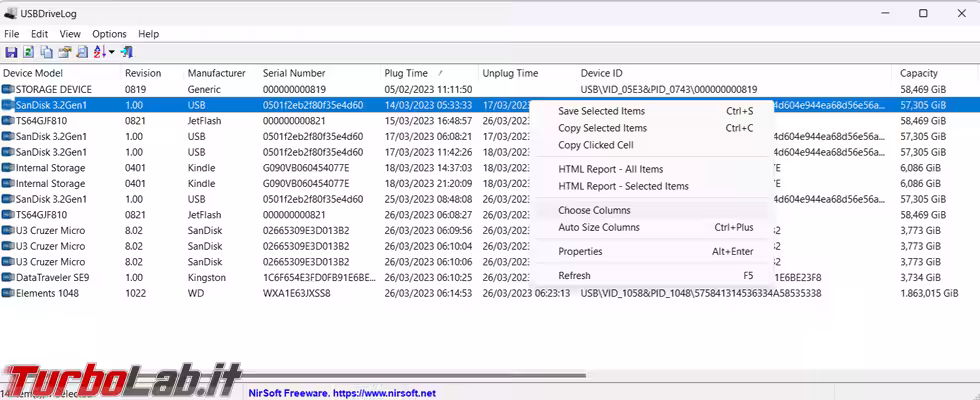Open the sort dropdown arrow in toolbar
The image size is (980, 400).
point(112,52)
